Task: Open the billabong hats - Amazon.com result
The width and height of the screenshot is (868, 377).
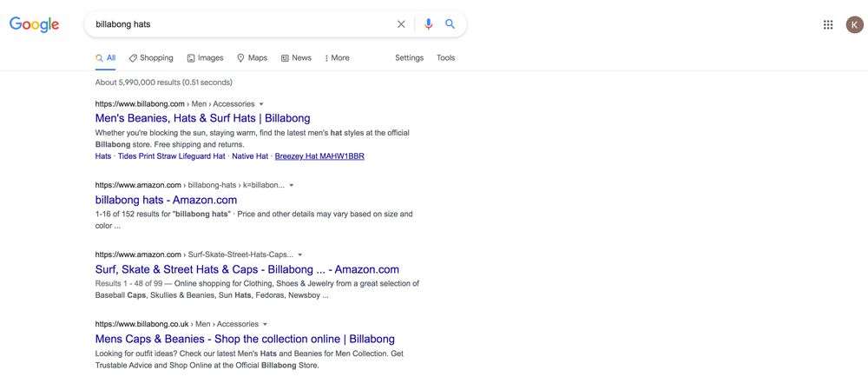Action: (166, 200)
